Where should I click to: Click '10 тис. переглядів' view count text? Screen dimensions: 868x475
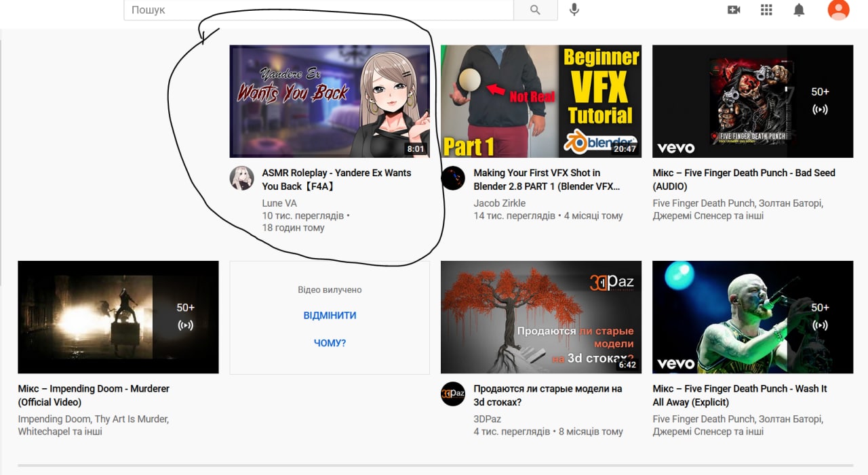(303, 215)
